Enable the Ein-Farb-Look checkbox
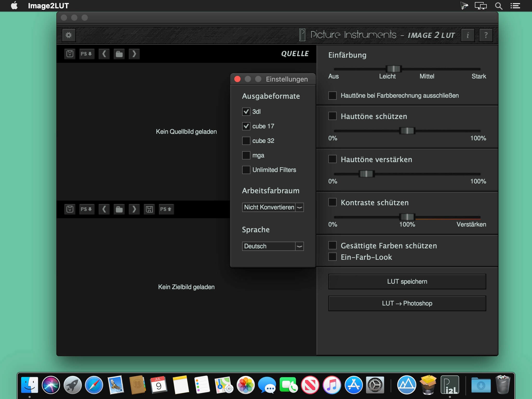 [x=332, y=257]
